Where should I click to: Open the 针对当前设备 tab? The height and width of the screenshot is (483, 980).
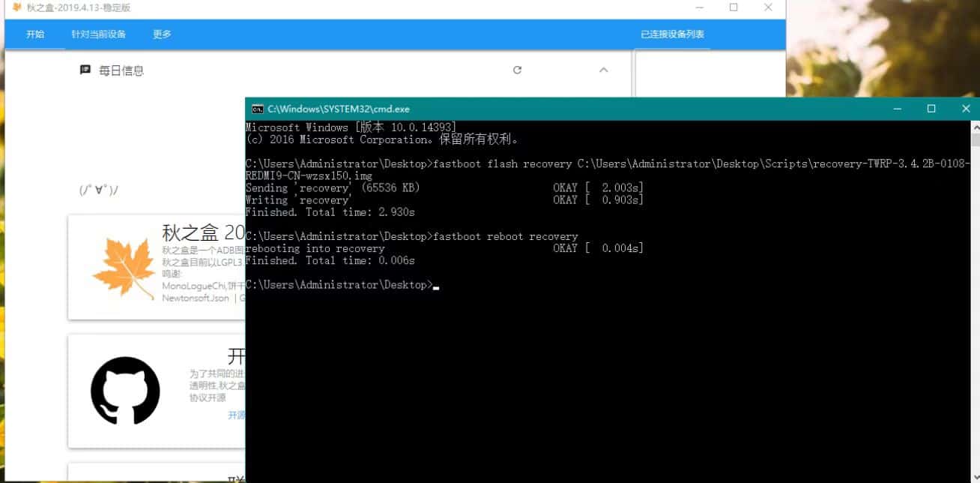click(x=98, y=34)
